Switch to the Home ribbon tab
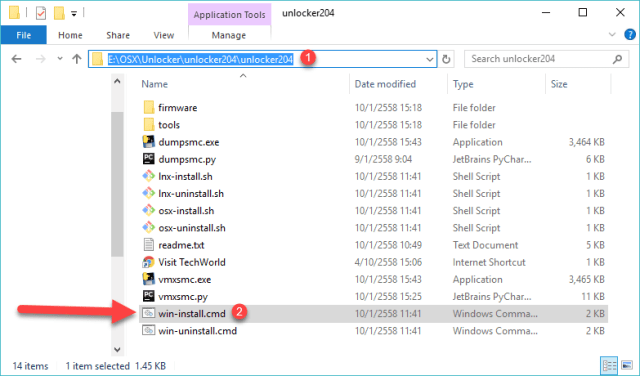 pos(70,35)
